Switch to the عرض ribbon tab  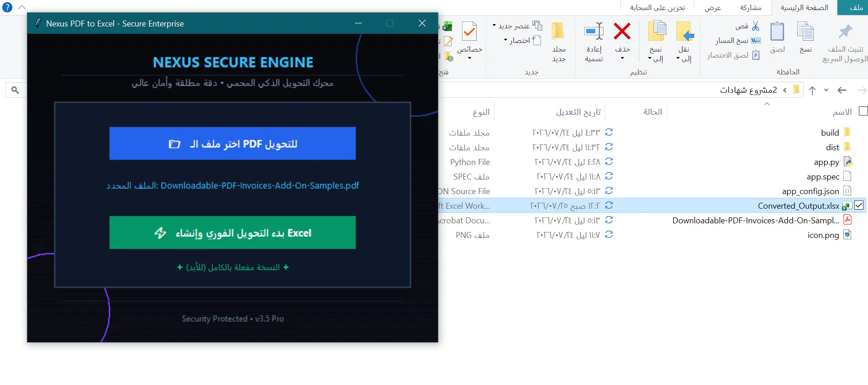712,7
